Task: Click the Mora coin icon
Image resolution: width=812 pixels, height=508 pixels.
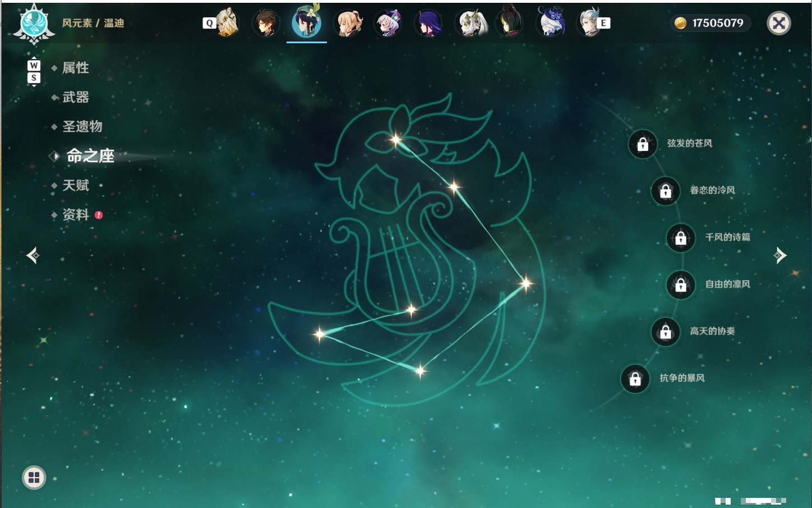Action: pyautogui.click(x=680, y=23)
